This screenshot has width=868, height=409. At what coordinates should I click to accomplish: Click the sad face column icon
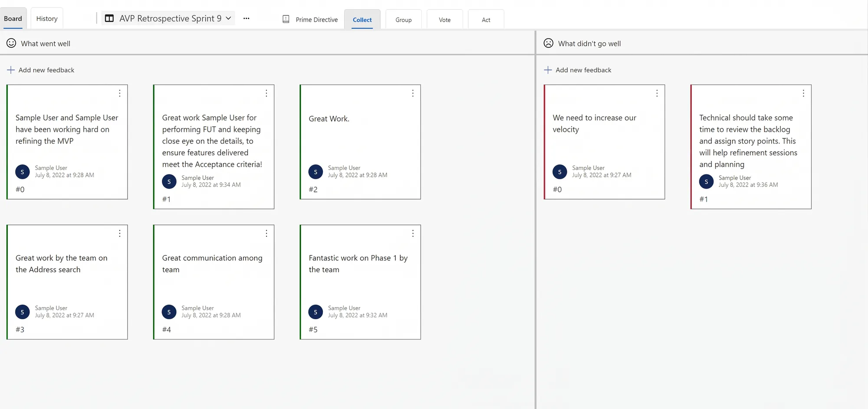coord(549,43)
